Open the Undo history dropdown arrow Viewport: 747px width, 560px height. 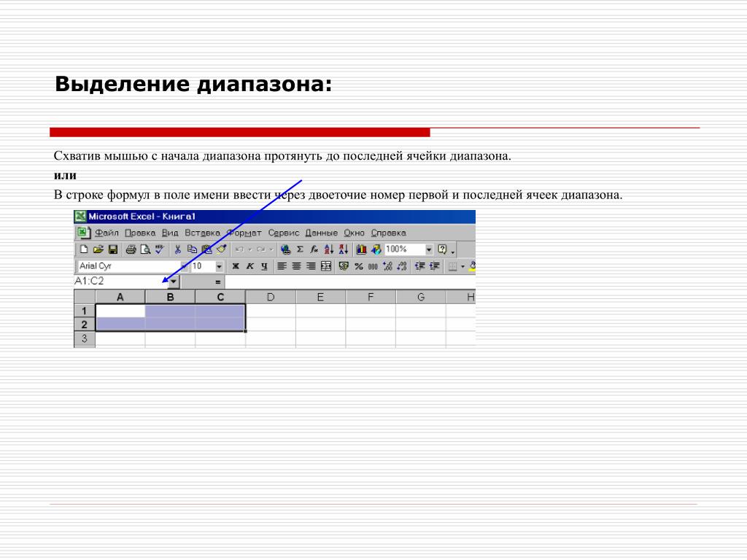tap(249, 249)
